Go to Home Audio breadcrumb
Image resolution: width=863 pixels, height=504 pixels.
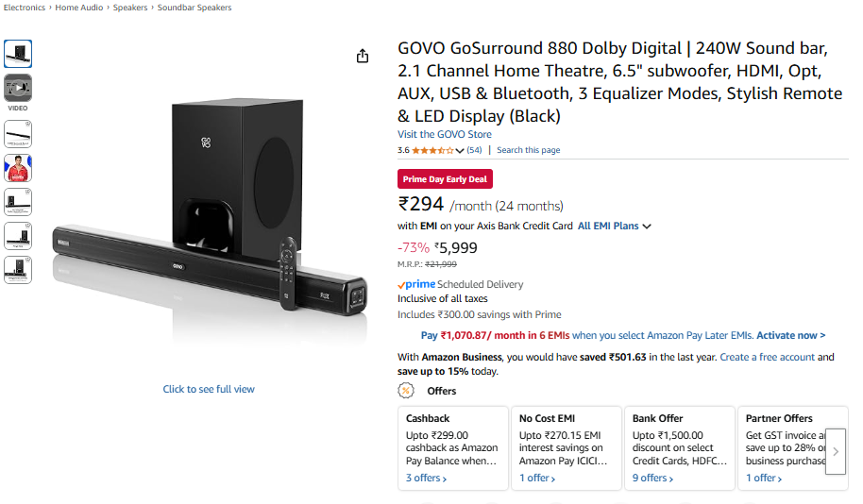[x=78, y=8]
